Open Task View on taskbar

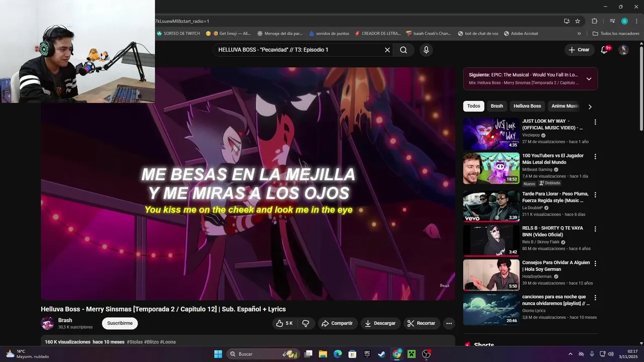pyautogui.click(x=308, y=354)
